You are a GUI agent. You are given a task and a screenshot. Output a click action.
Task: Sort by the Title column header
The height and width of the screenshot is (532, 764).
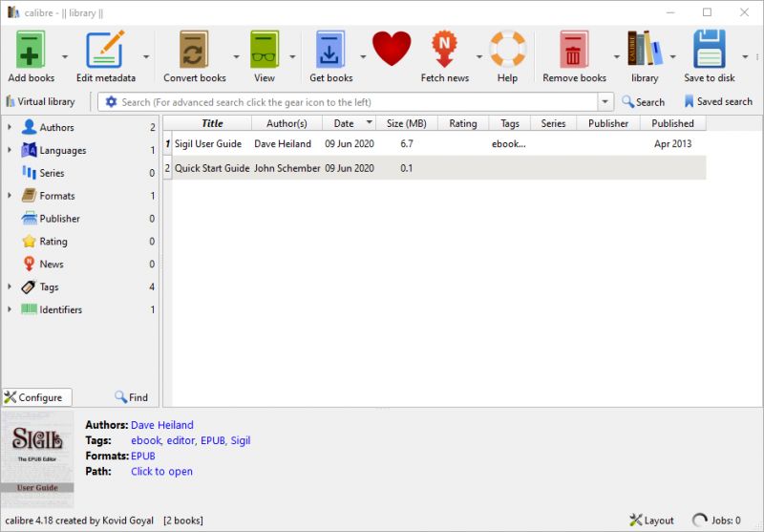[212, 123]
